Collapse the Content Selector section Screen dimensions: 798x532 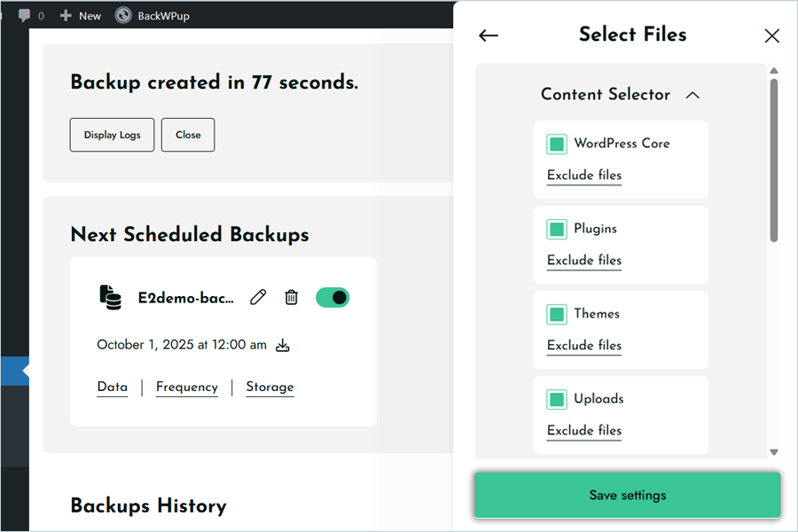[693, 95]
